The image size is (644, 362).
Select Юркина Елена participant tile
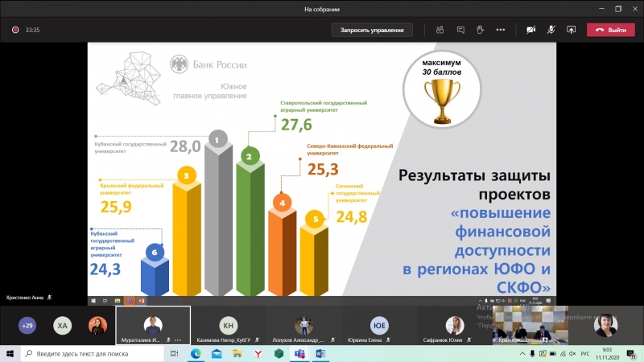click(378, 325)
